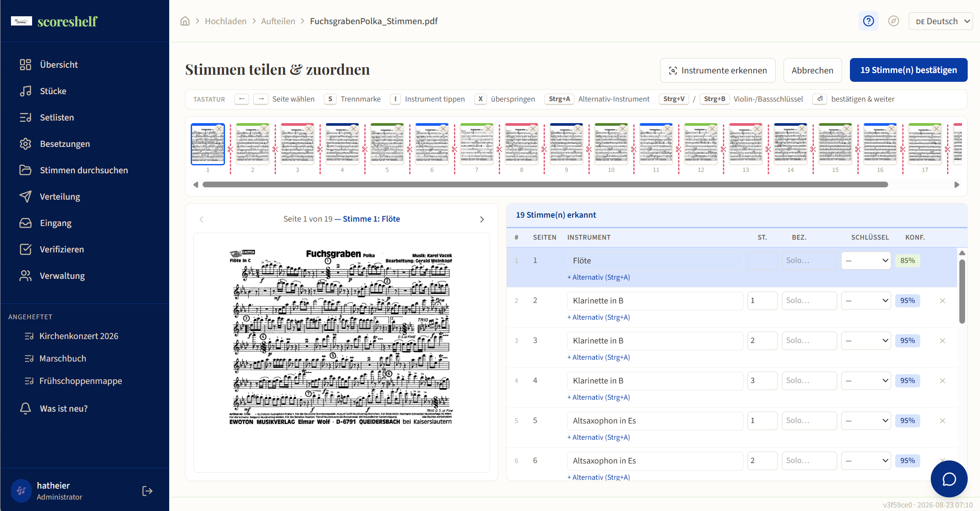Open the DE Deutsch language dropdown

tap(940, 21)
